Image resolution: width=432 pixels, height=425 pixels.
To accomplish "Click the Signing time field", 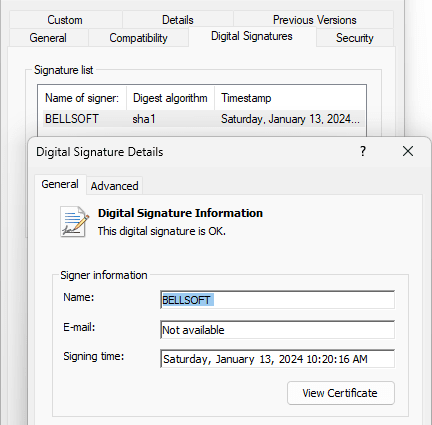I will (x=277, y=359).
